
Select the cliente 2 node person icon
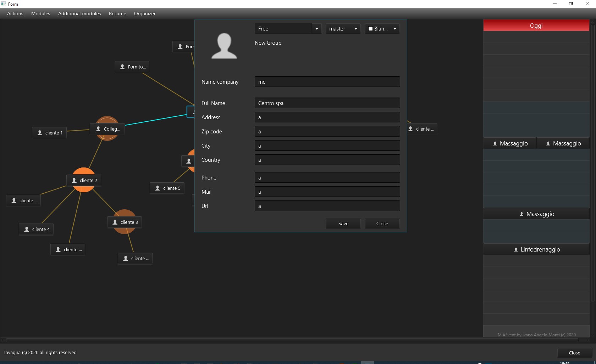(x=74, y=180)
